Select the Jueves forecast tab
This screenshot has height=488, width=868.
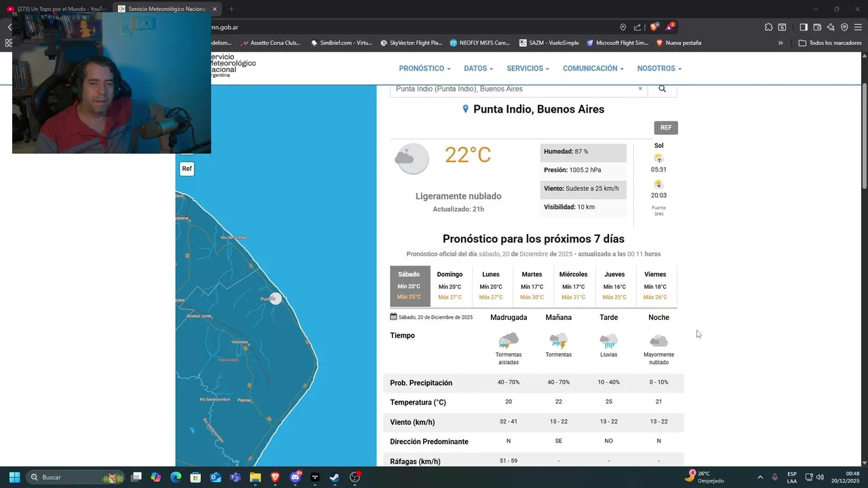(x=614, y=287)
